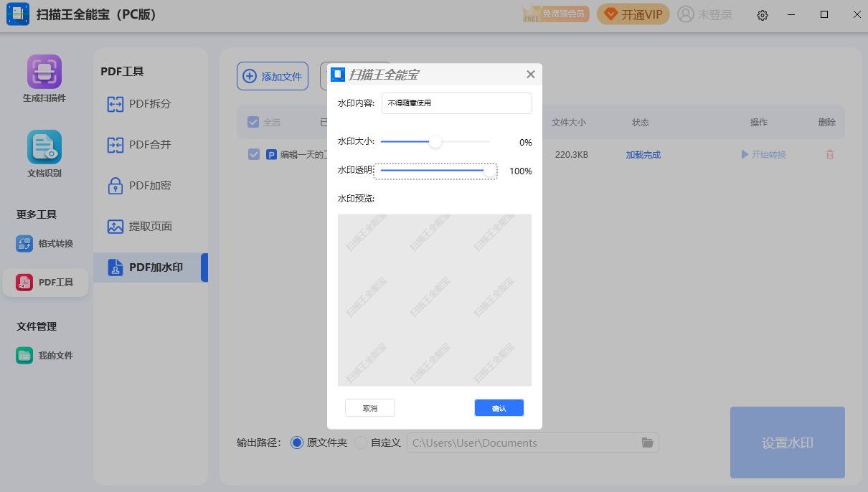The height and width of the screenshot is (492, 868).
Task: Click the 设置水印 button
Action: coord(788,443)
